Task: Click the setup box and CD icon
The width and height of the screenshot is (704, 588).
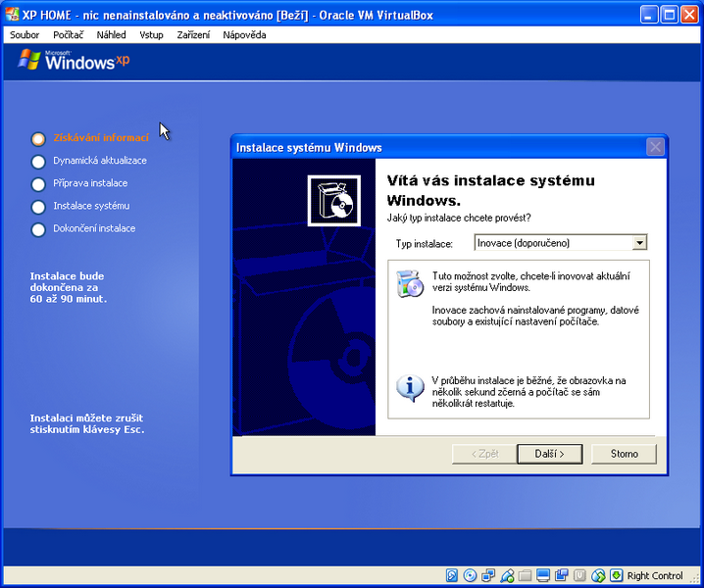Action: click(334, 201)
